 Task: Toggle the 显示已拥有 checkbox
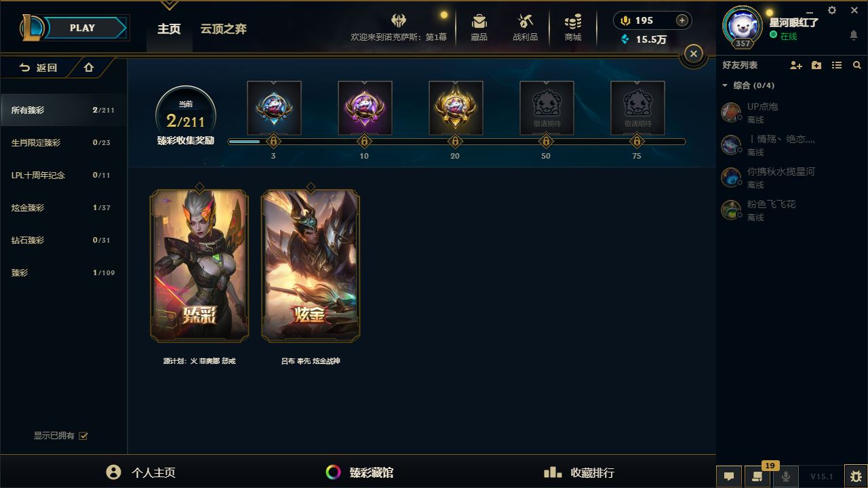(83, 436)
